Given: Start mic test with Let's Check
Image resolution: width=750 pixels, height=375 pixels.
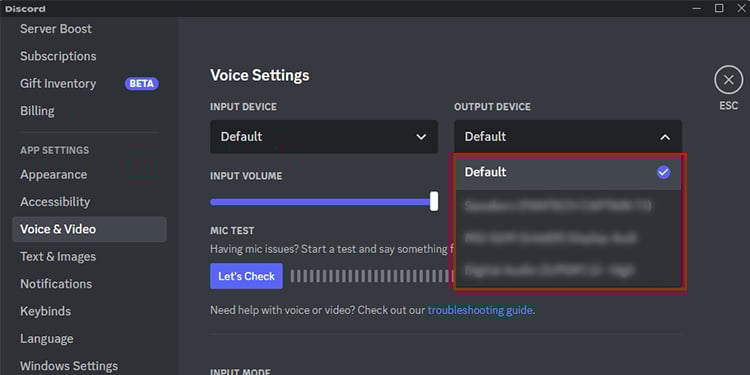Looking at the screenshot, I should pos(246,276).
